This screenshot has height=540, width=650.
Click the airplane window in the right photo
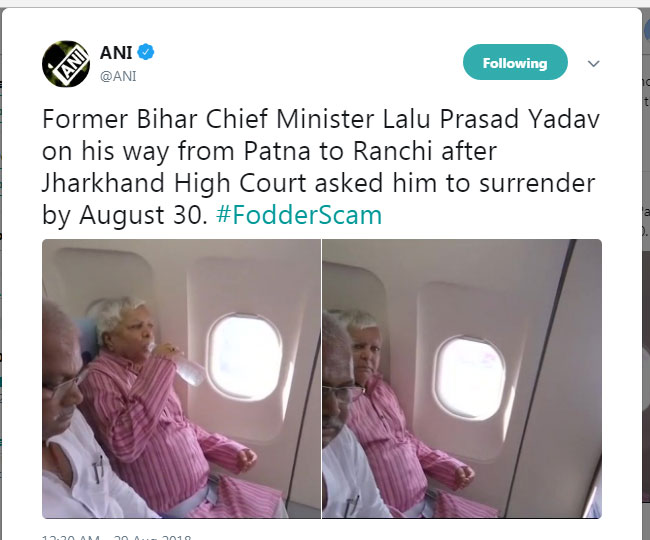pos(469,378)
